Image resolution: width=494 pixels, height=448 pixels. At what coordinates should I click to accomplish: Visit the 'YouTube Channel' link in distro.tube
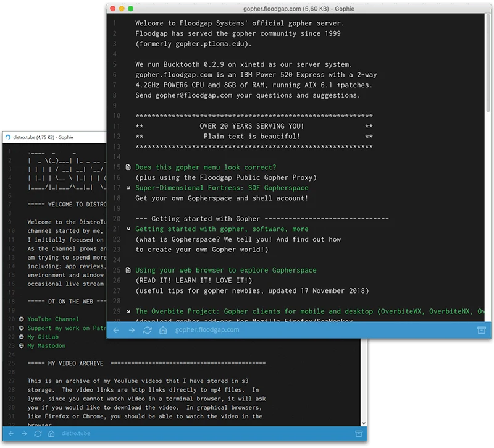(x=53, y=319)
